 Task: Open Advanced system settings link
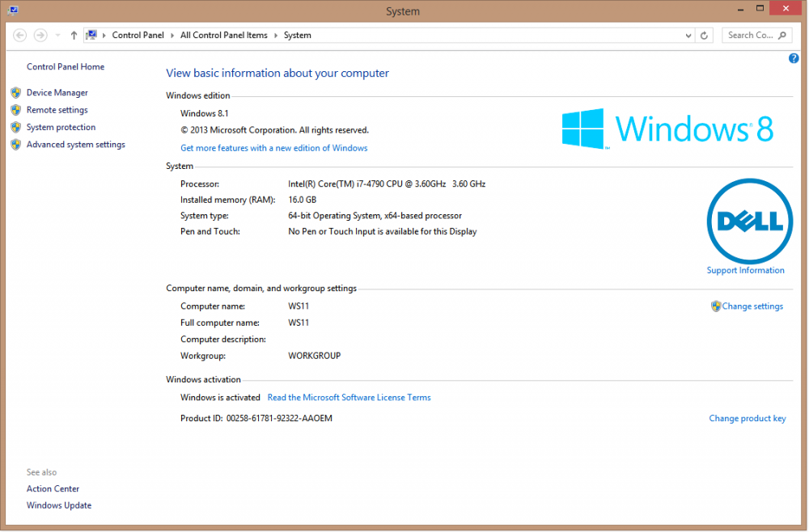coord(76,145)
